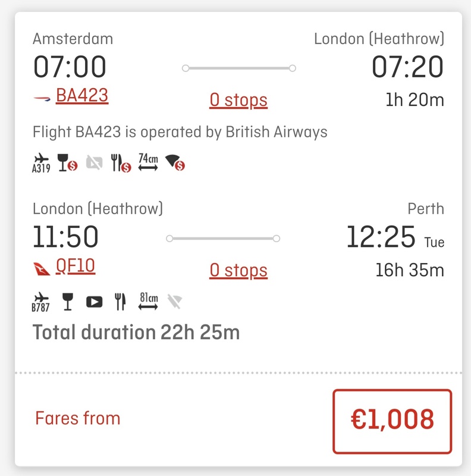This screenshot has height=476, width=471.
Task: Select the €1,008 fare button
Action: pyautogui.click(x=392, y=421)
